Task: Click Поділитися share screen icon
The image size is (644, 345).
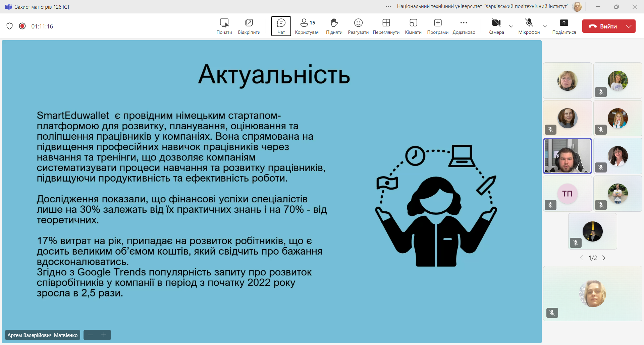Action: tap(564, 26)
